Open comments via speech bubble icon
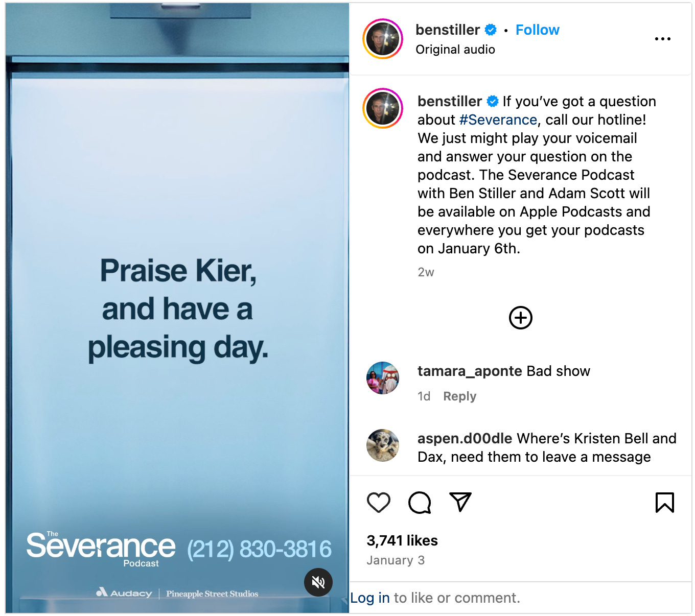 [x=420, y=503]
